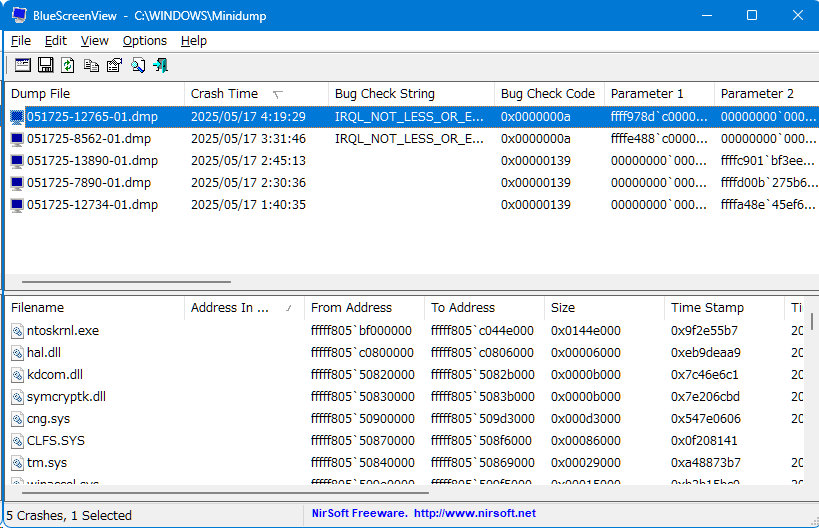Viewport: 819px width, 528px height.
Task: Sort by Bug Check String column header
Action: click(412, 93)
